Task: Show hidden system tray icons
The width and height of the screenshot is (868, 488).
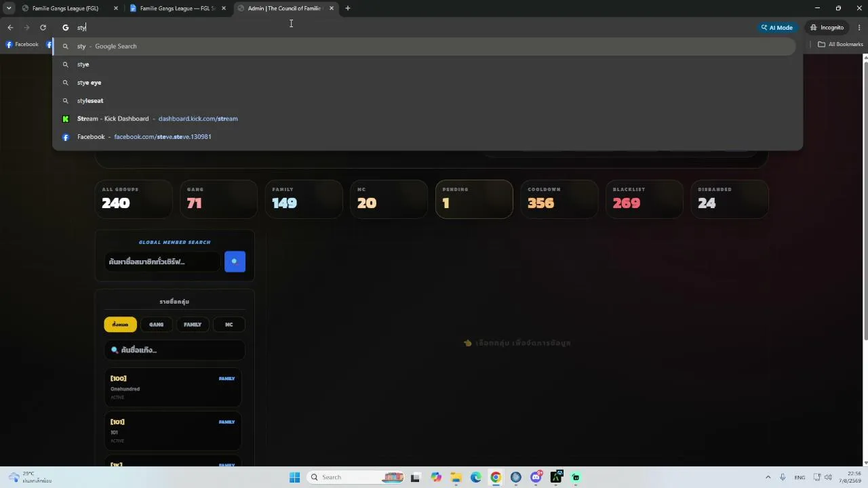Action: pos(768,477)
